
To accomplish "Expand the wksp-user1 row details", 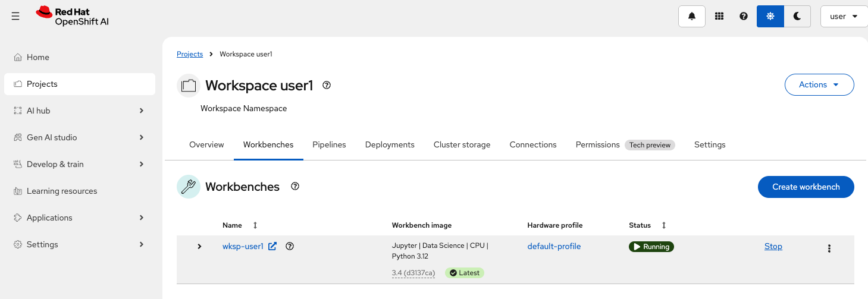I will 199,246.
